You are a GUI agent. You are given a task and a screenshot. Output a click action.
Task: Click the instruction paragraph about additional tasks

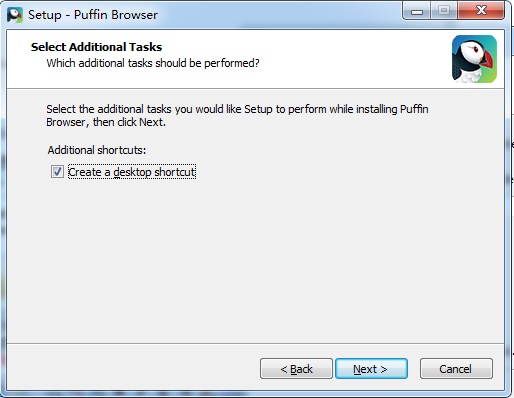[237, 115]
